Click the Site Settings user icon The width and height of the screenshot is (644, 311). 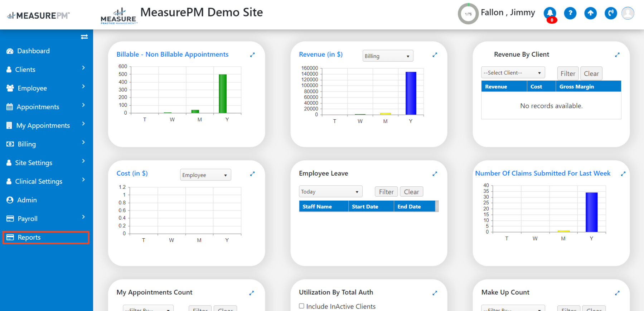9,163
